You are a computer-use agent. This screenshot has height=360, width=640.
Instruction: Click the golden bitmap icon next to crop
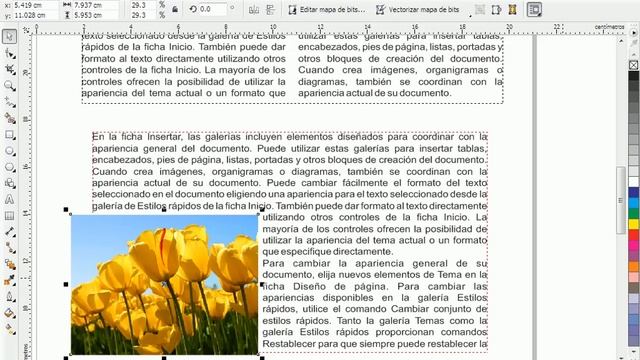tap(512, 9)
